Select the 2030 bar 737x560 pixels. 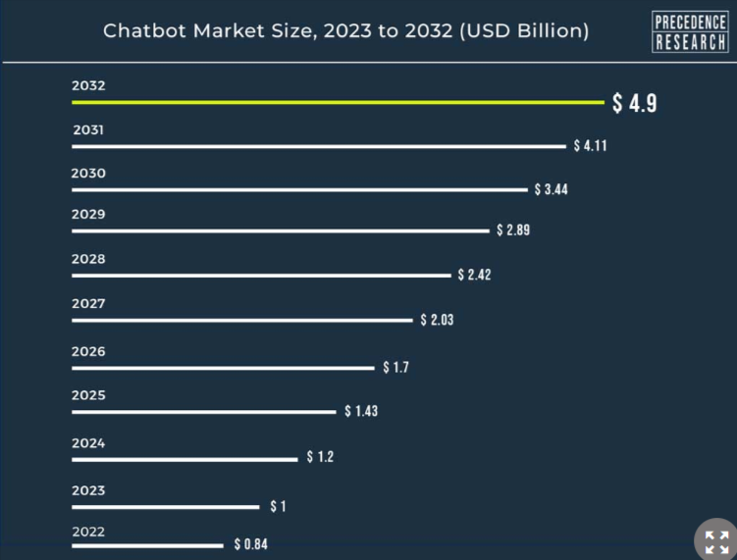(x=299, y=189)
